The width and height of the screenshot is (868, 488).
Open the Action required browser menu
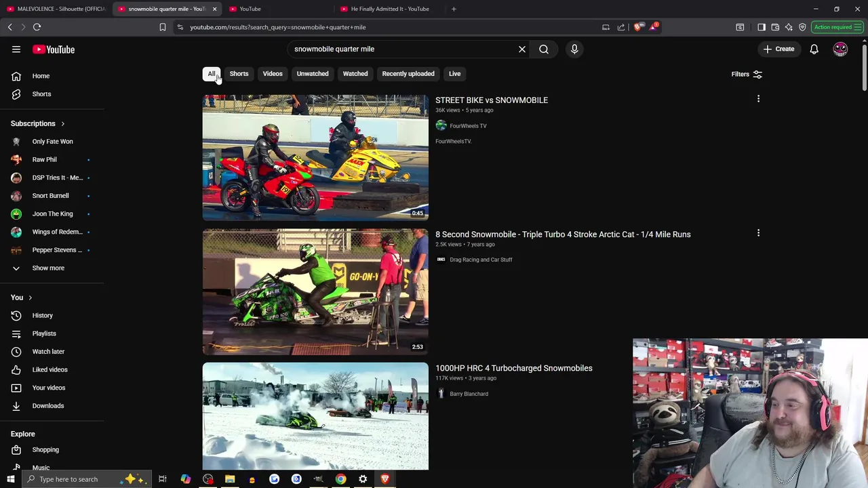(837, 27)
